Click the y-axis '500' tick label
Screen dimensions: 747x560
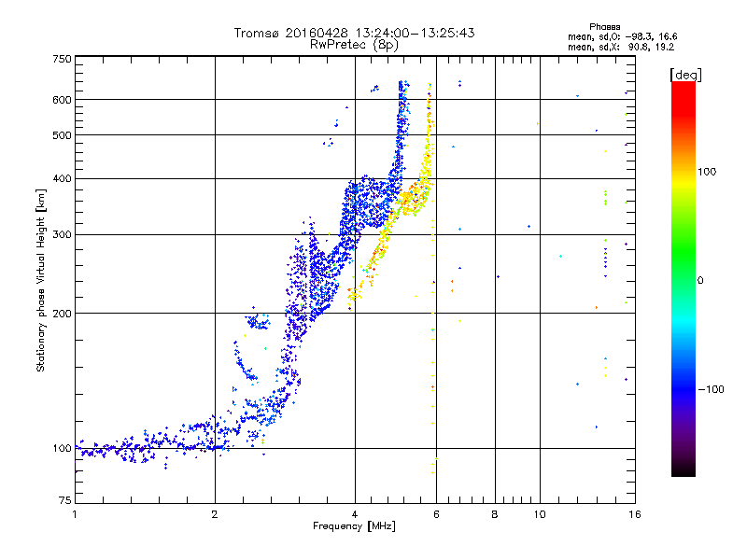point(63,135)
